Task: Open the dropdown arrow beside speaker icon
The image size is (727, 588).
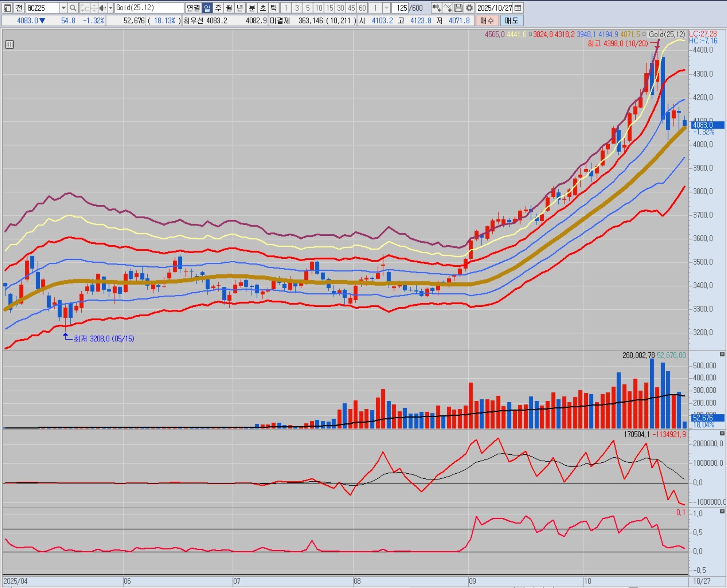Action: coord(110,8)
